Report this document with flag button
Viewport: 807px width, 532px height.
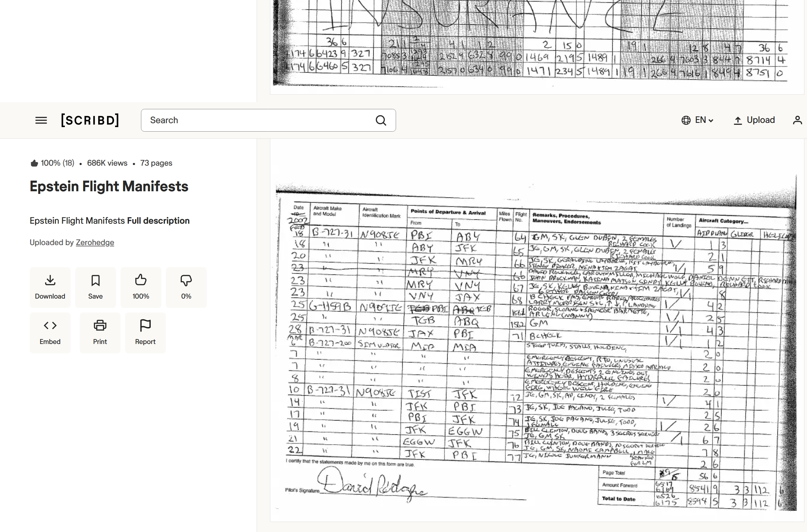click(x=145, y=333)
